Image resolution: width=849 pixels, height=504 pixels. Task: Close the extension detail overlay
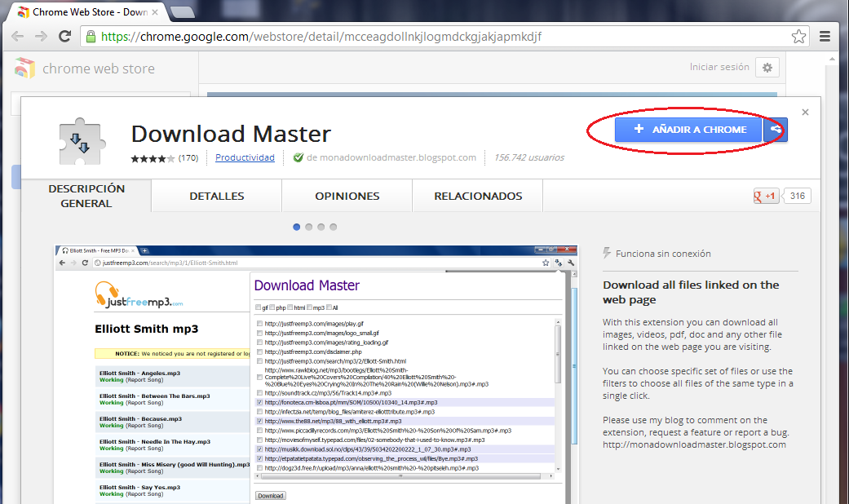805,113
